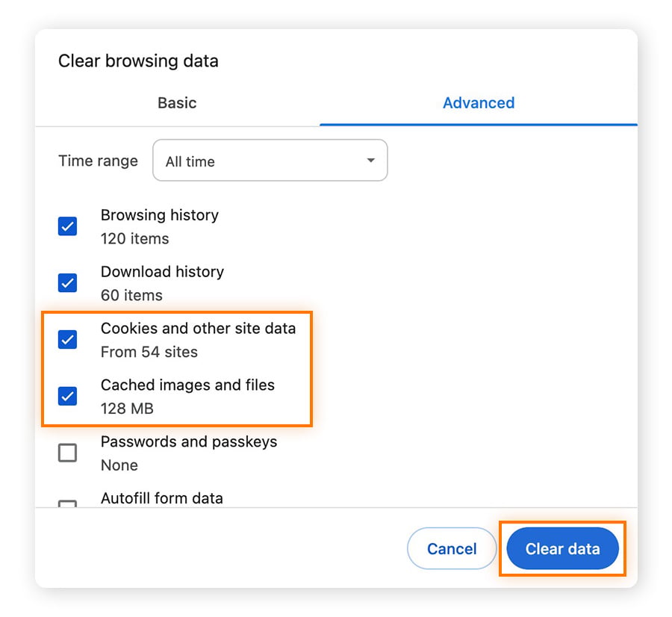
Task: Click the "Clear browsing data" dialog title
Action: tap(138, 61)
